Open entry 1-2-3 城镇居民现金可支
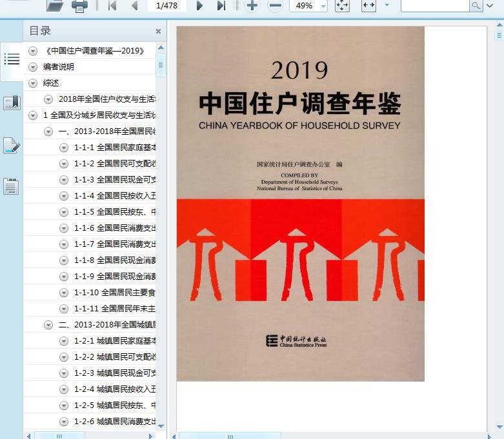Viewport: 504px width, 439px height. (115, 373)
